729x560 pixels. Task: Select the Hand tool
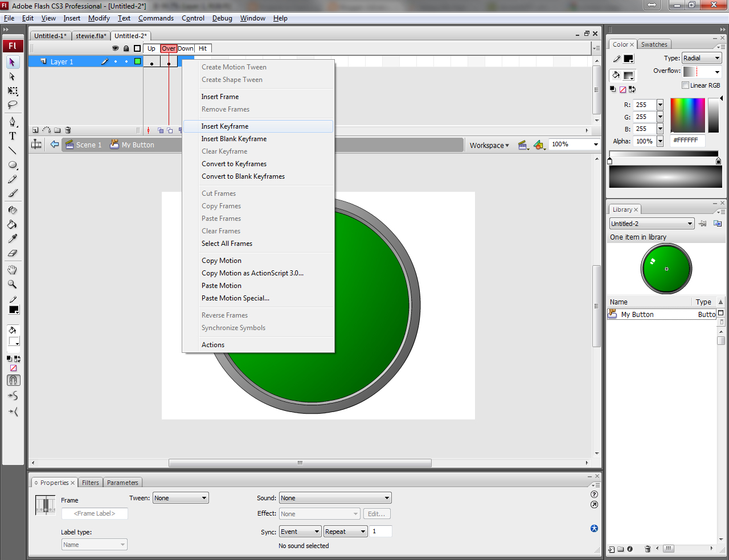point(12,270)
